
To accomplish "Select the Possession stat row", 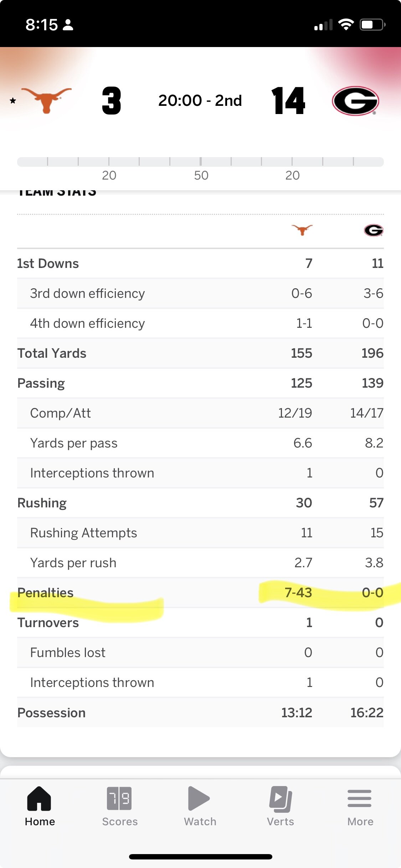I will [200, 712].
